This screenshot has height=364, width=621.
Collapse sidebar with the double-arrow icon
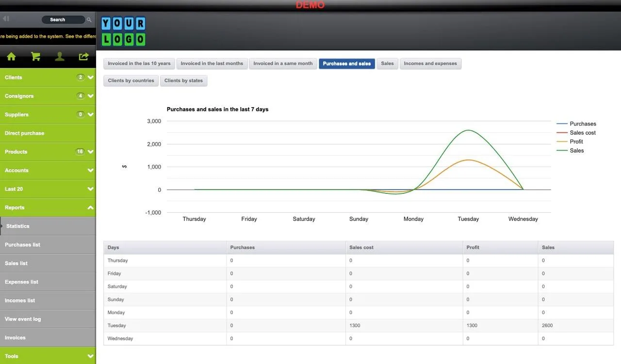(x=6, y=19)
